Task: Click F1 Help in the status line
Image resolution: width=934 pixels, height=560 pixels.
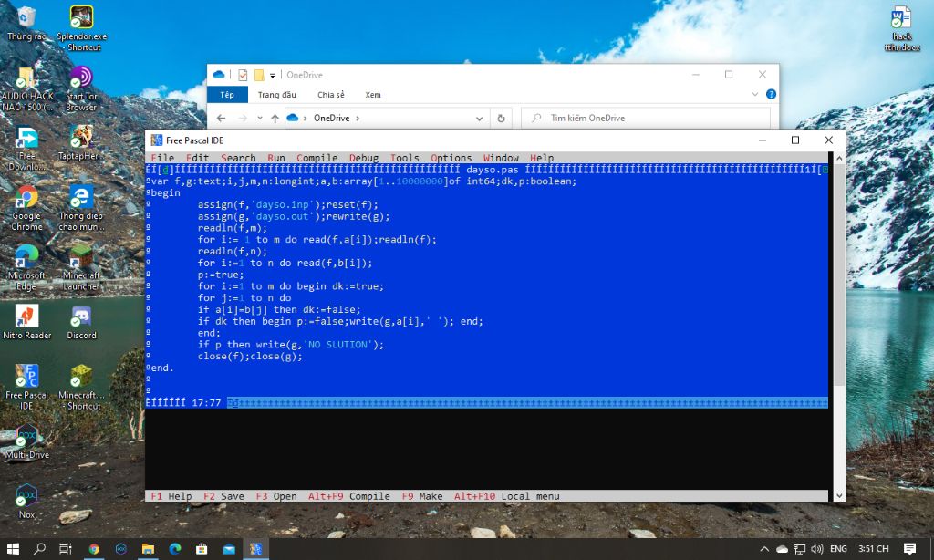Action: [x=171, y=496]
